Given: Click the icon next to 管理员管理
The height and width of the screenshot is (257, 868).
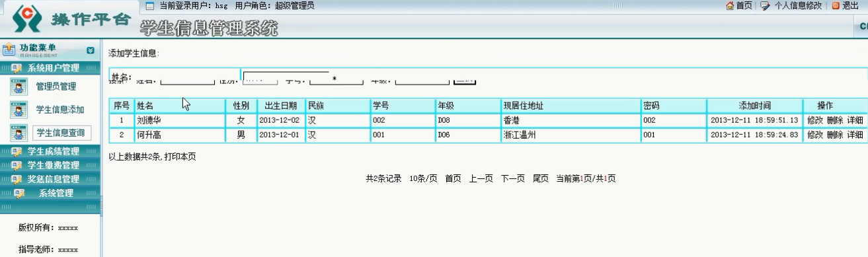Looking at the screenshot, I should (x=19, y=86).
